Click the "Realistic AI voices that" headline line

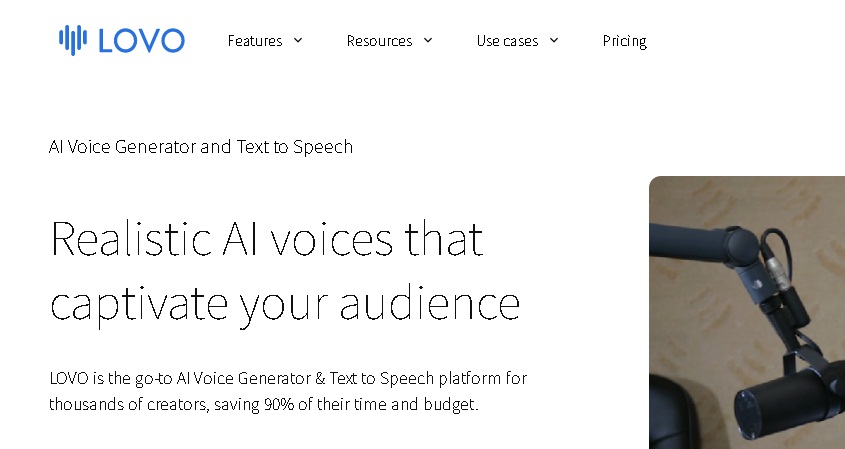tap(266, 238)
